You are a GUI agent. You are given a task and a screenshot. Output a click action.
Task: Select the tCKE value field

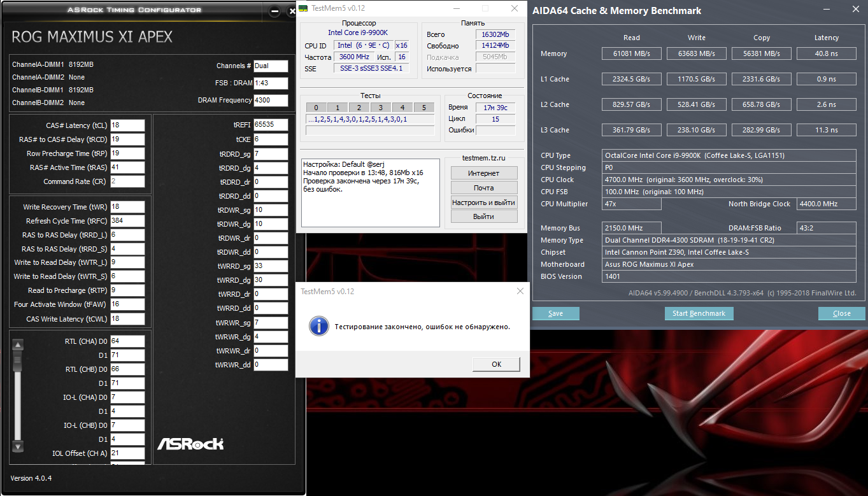pos(271,139)
